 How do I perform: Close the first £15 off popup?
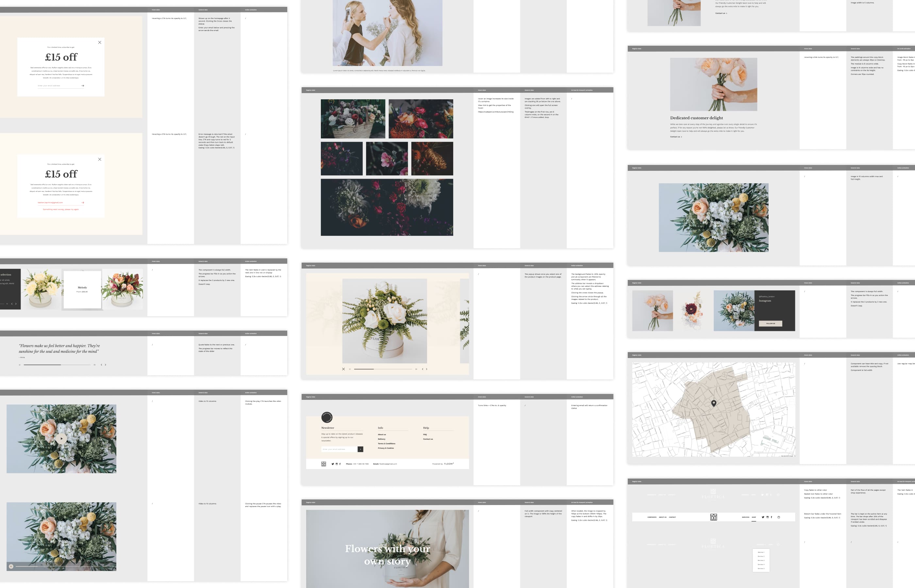coord(100,42)
